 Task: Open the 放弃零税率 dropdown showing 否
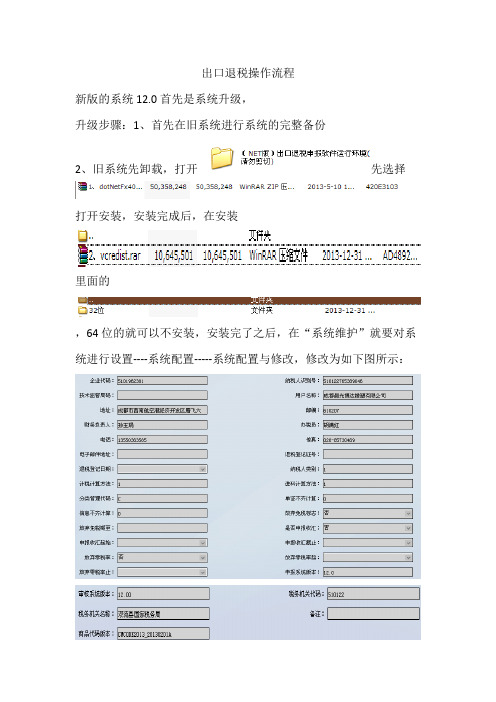coord(203,557)
